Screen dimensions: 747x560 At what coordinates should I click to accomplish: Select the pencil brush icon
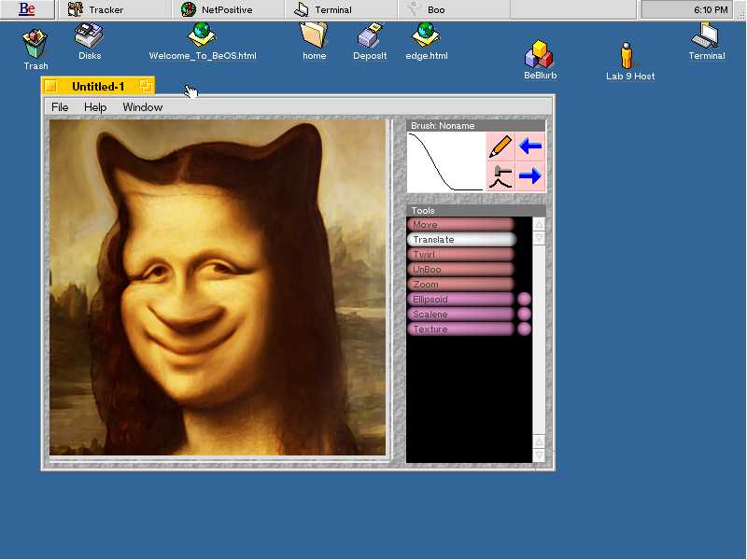coord(500,147)
